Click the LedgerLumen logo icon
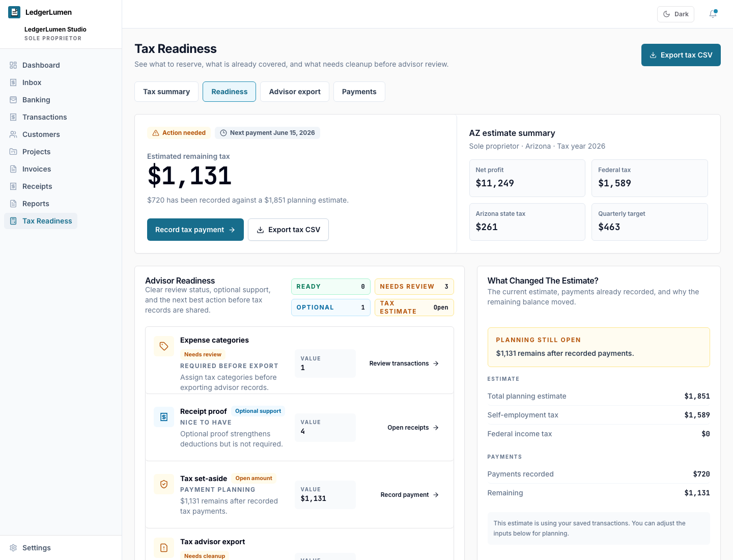 coord(14,12)
